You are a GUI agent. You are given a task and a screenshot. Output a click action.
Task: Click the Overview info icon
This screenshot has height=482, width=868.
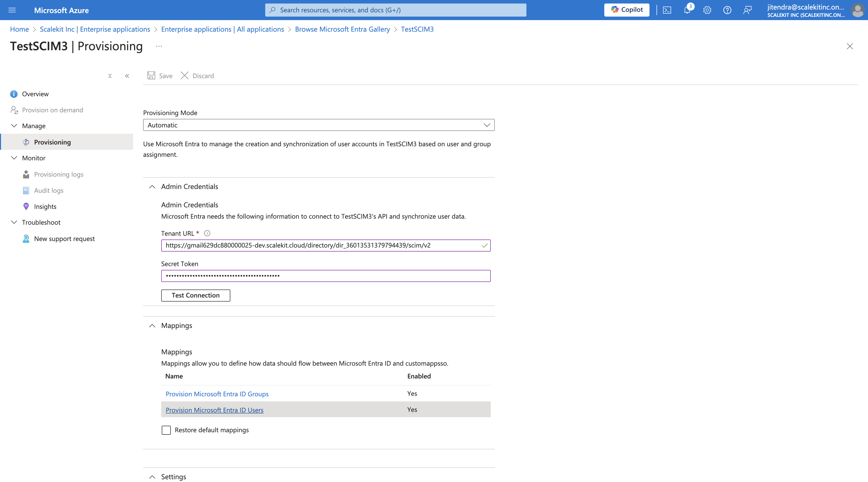(x=14, y=94)
